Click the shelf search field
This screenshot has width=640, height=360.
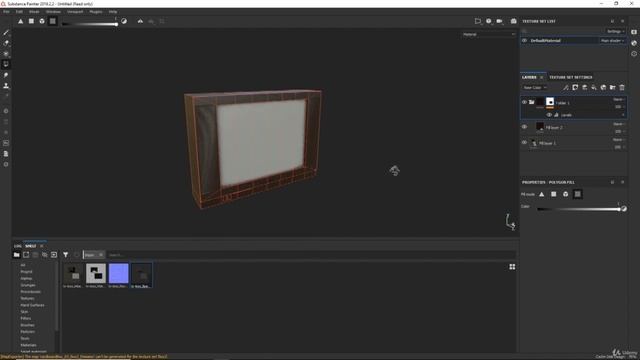point(310,255)
